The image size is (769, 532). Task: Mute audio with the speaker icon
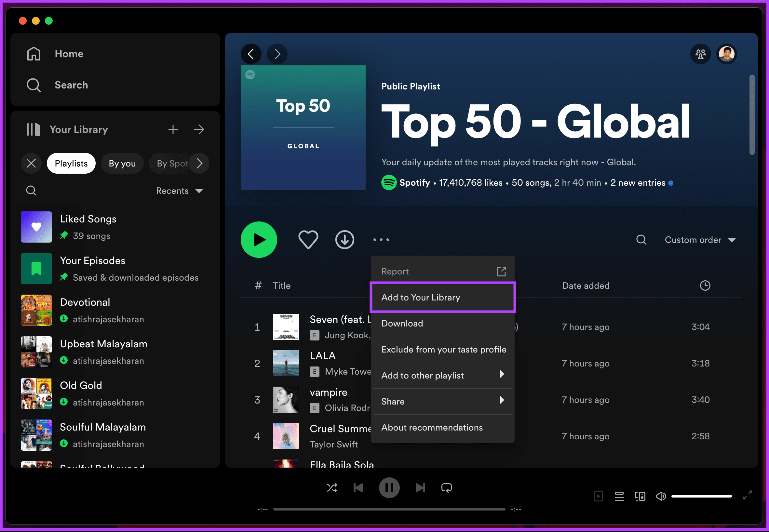pyautogui.click(x=661, y=496)
